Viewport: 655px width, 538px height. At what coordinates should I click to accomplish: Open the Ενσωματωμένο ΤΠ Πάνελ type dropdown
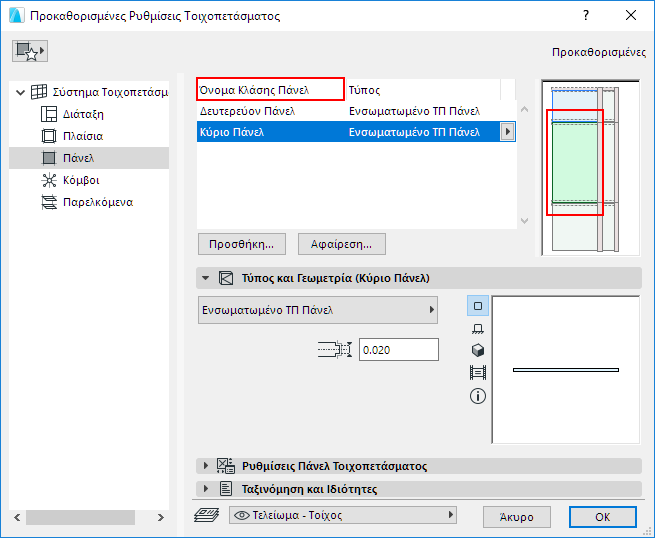click(318, 310)
